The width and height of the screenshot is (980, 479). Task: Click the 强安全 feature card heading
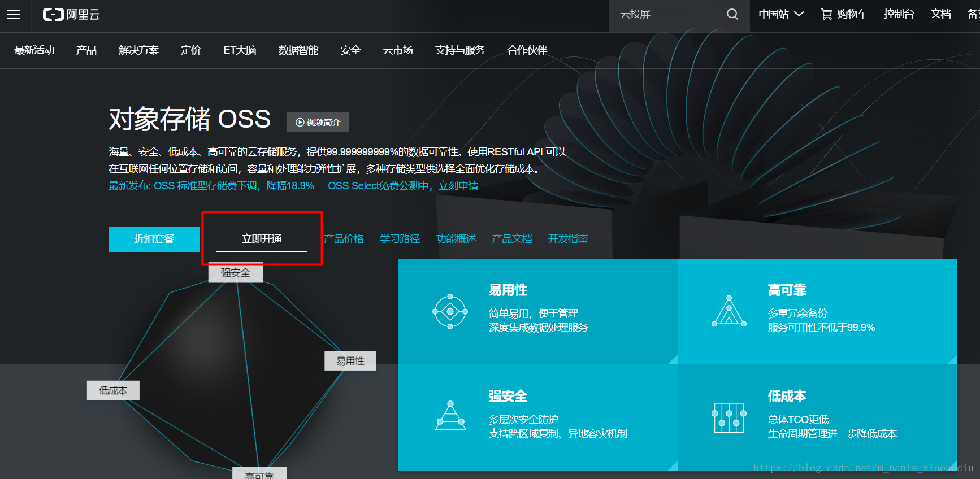click(x=508, y=397)
